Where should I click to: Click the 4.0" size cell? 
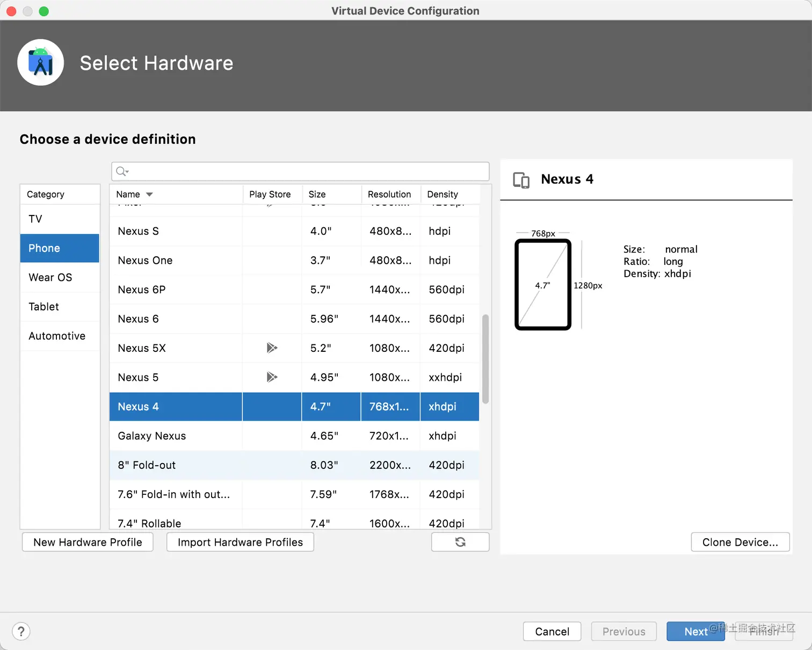[x=331, y=232]
